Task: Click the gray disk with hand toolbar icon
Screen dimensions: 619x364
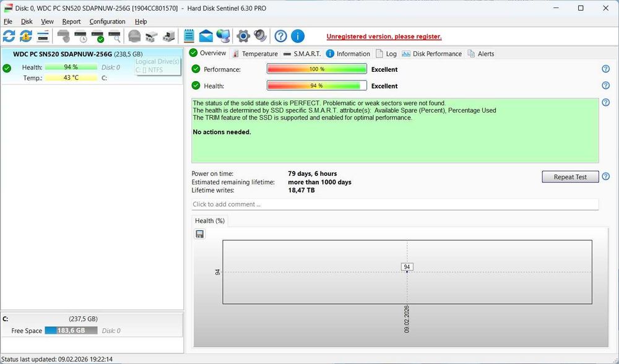Action: pyautogui.click(x=64, y=36)
